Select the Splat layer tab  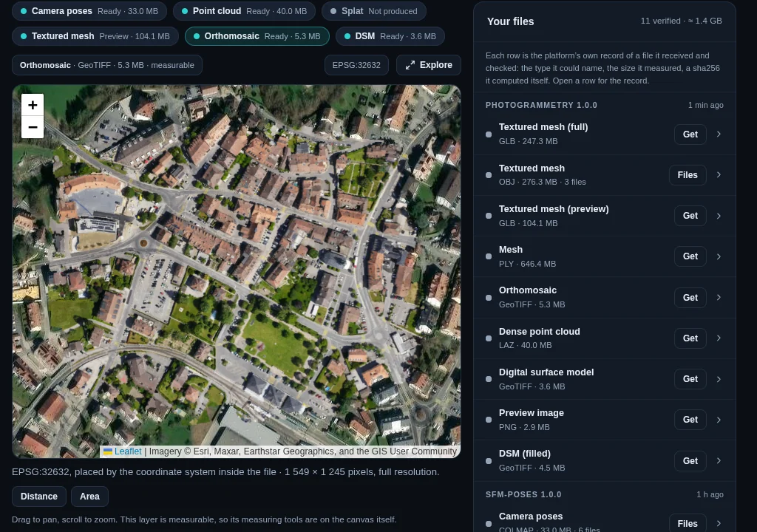pyautogui.click(x=374, y=10)
